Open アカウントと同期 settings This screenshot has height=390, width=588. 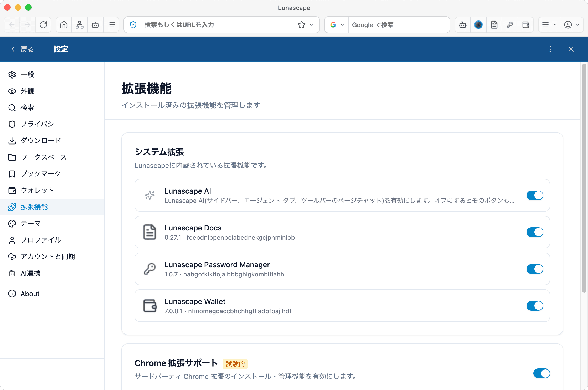52,256
